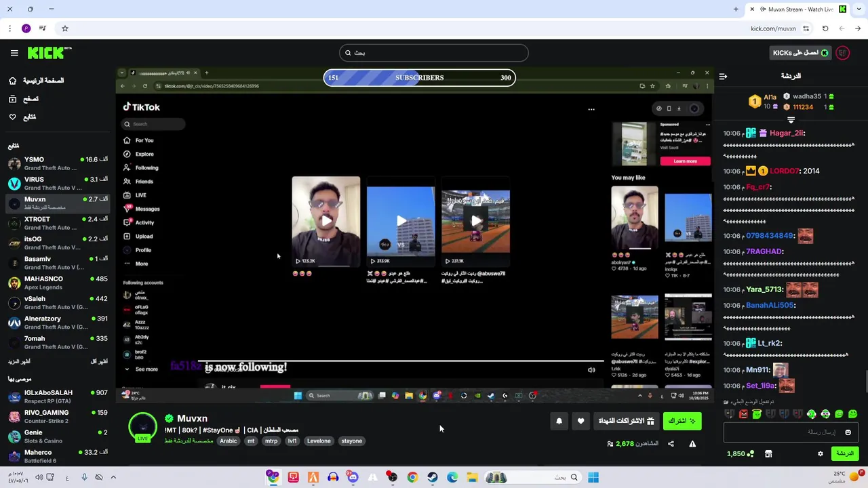Open File Explorer from the taskbar
Screen dimensions: 868x488
[x=472, y=477]
